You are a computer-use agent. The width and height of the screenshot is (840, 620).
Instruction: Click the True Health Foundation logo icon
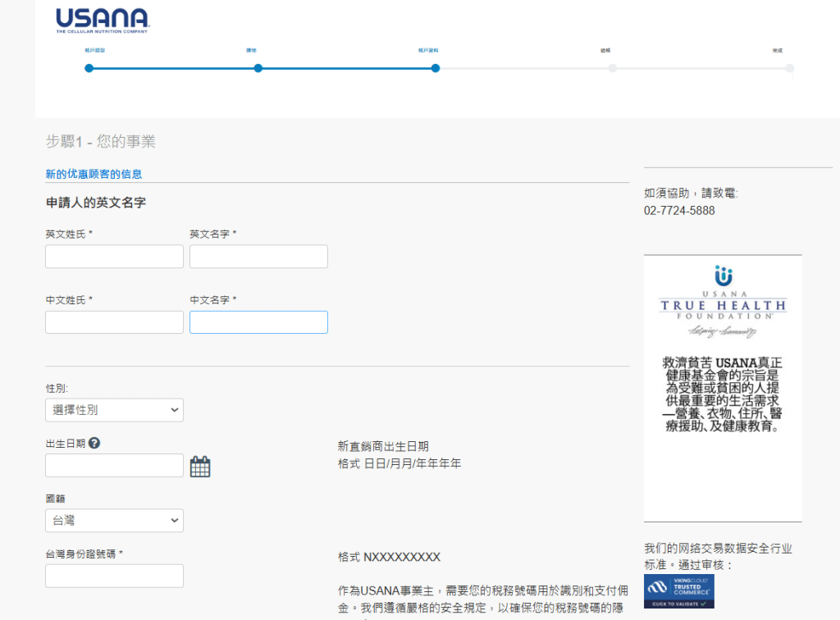coord(723,276)
